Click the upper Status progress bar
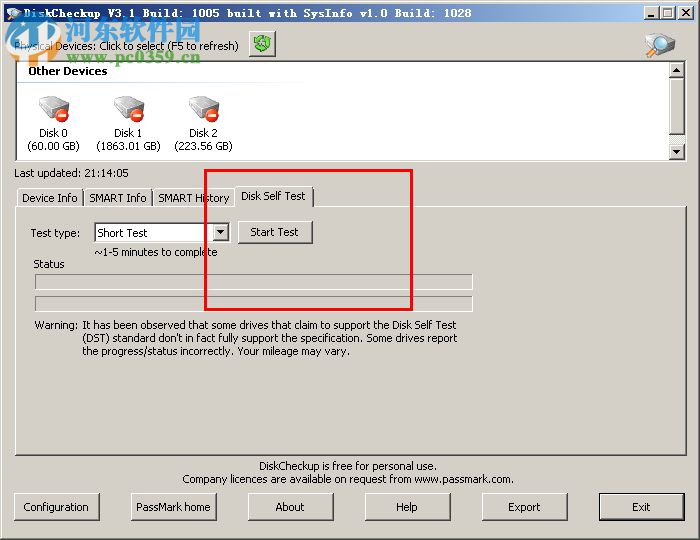 (x=254, y=282)
